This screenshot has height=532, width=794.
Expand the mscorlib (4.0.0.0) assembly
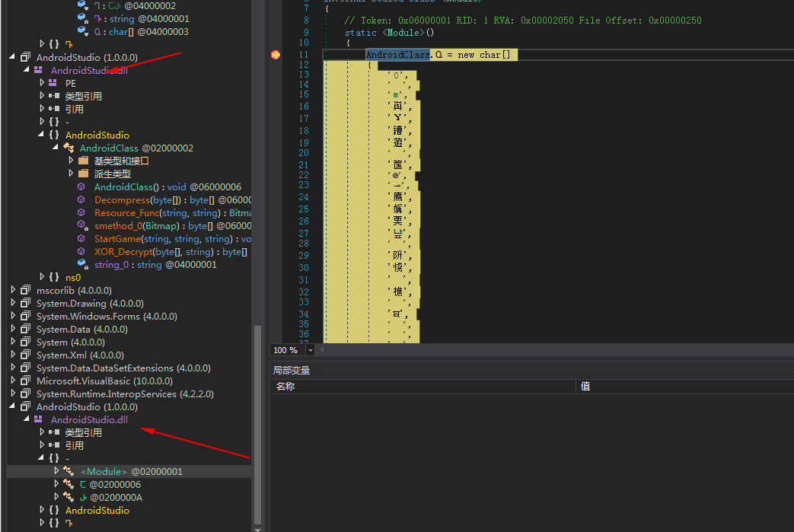(13, 290)
